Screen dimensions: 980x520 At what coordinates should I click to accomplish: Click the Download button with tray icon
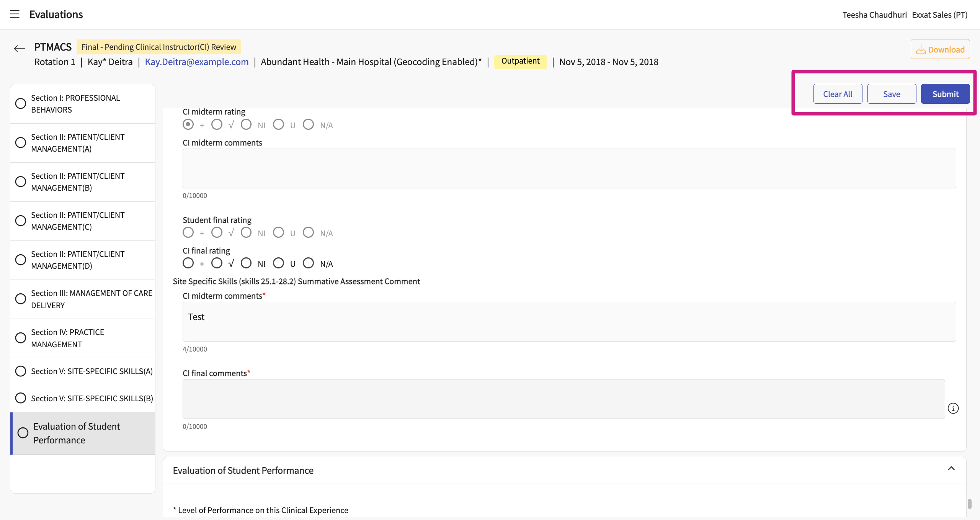940,49
